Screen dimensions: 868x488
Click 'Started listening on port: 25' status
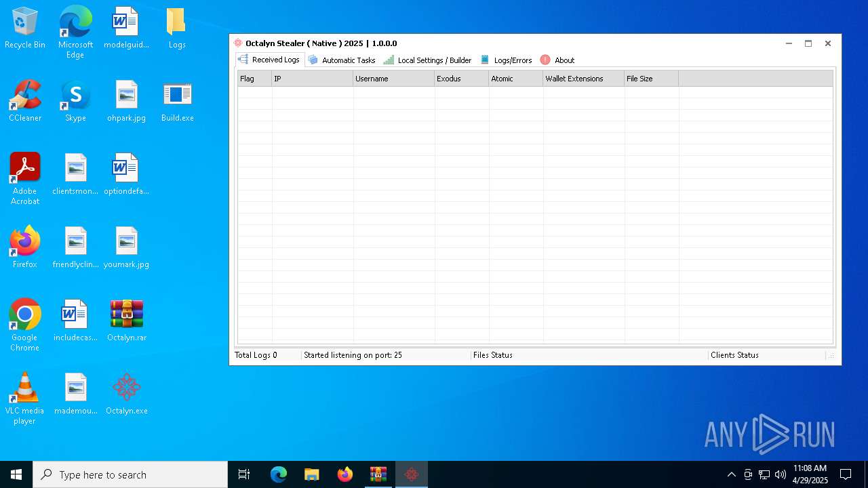(353, 355)
